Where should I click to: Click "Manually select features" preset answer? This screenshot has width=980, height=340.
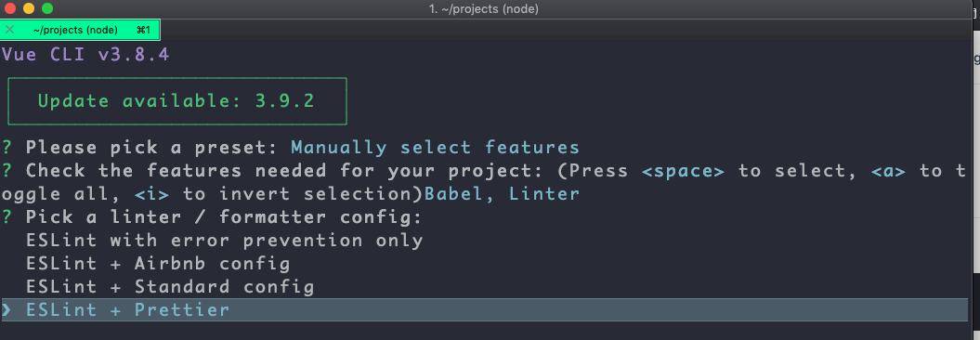pos(435,148)
